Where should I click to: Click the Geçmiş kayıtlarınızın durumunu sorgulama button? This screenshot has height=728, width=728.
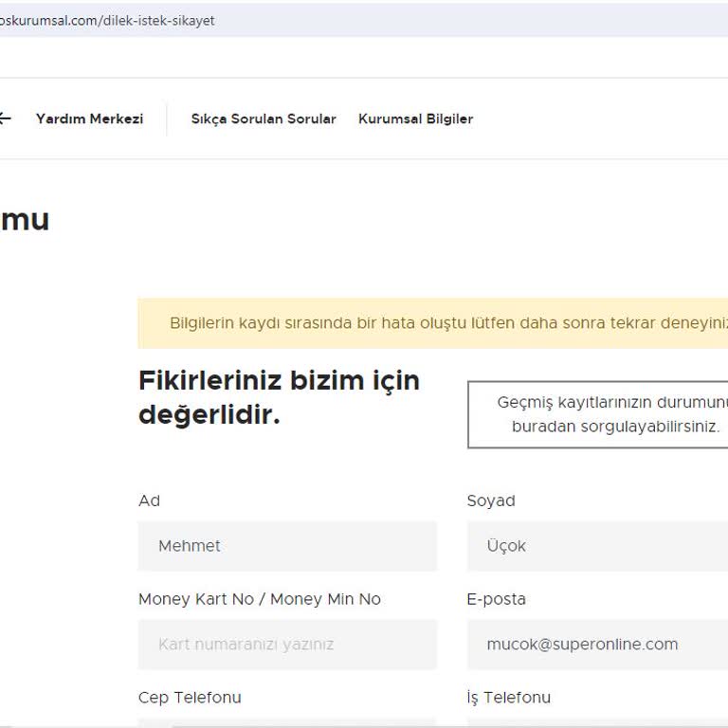pos(598,414)
